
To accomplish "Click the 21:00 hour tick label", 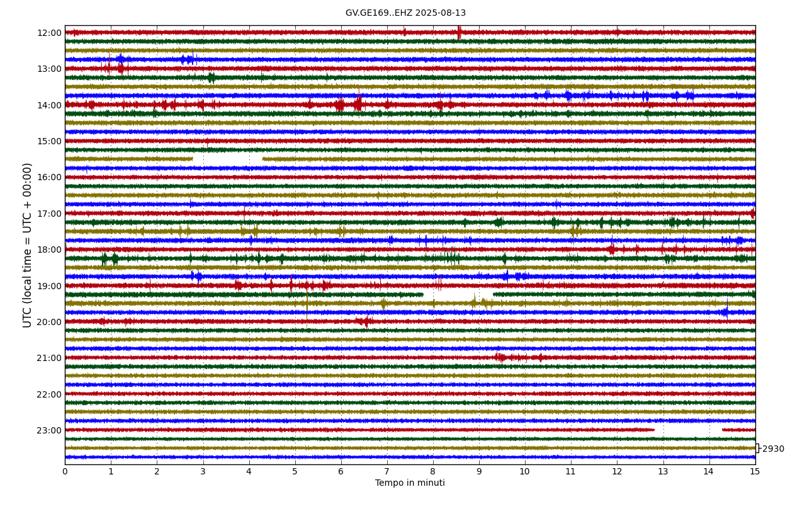I will point(49,358).
